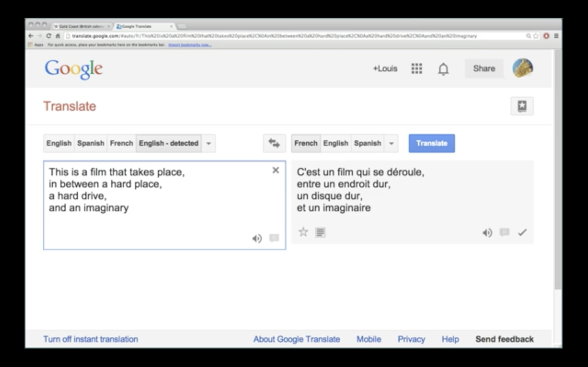Screen dimensions: 588x367
Task: Expand source language dropdown arrow
Action: coord(209,143)
